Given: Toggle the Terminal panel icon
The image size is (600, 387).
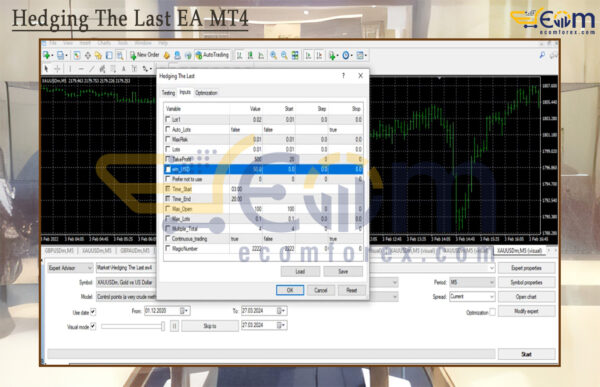Looking at the screenshot, I should click(109, 56).
